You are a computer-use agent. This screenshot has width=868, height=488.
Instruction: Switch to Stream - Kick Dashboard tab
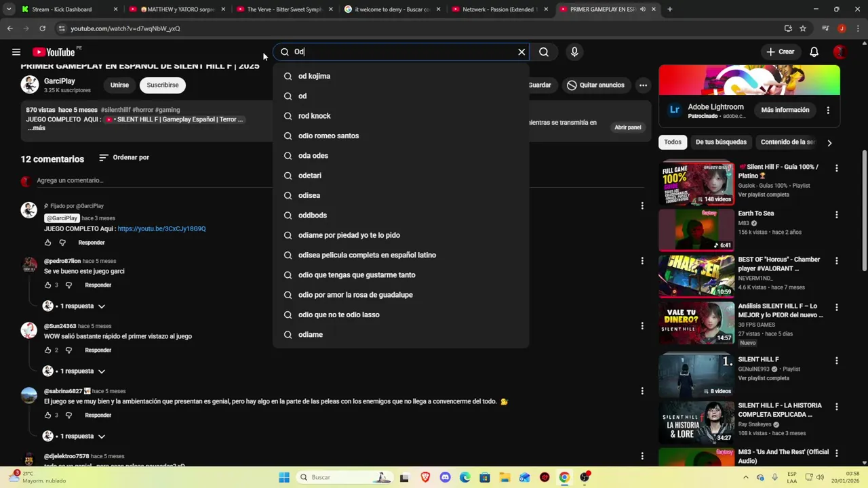click(68, 9)
